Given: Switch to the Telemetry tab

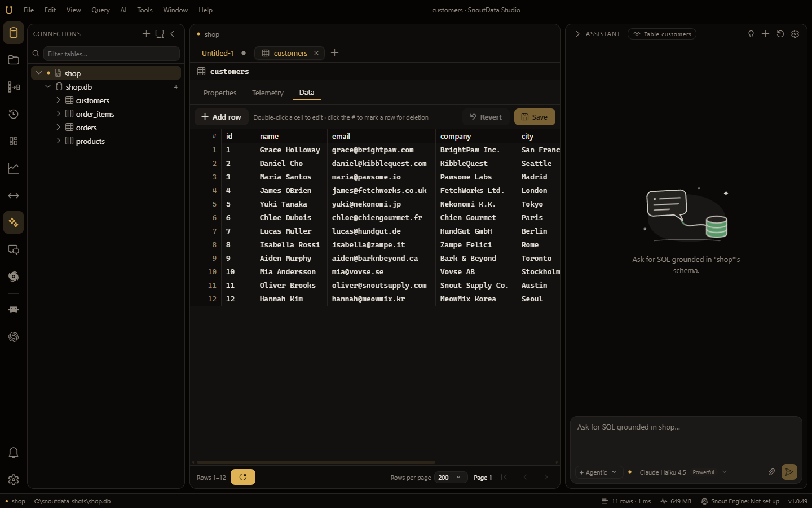Looking at the screenshot, I should tap(268, 93).
